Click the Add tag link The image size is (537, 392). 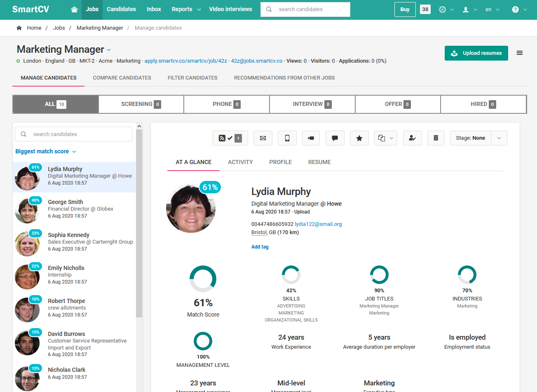pos(260,247)
